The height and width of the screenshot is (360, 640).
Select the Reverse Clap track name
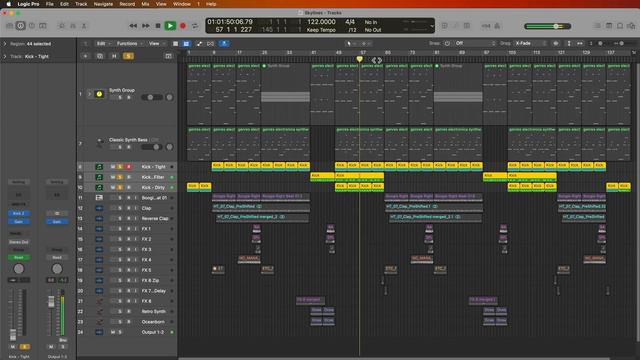click(x=155, y=218)
